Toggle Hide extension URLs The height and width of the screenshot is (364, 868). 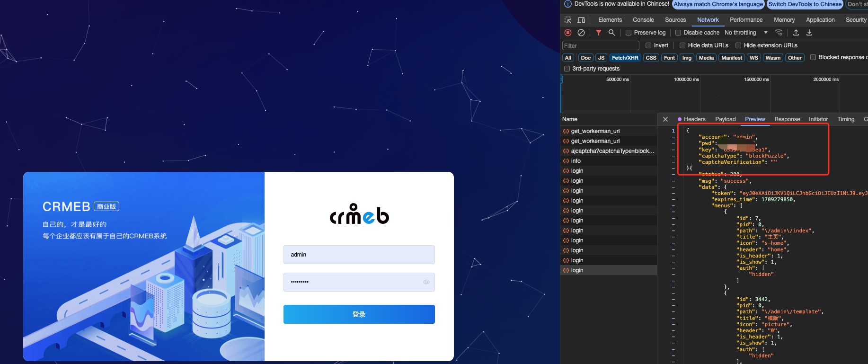click(x=738, y=45)
